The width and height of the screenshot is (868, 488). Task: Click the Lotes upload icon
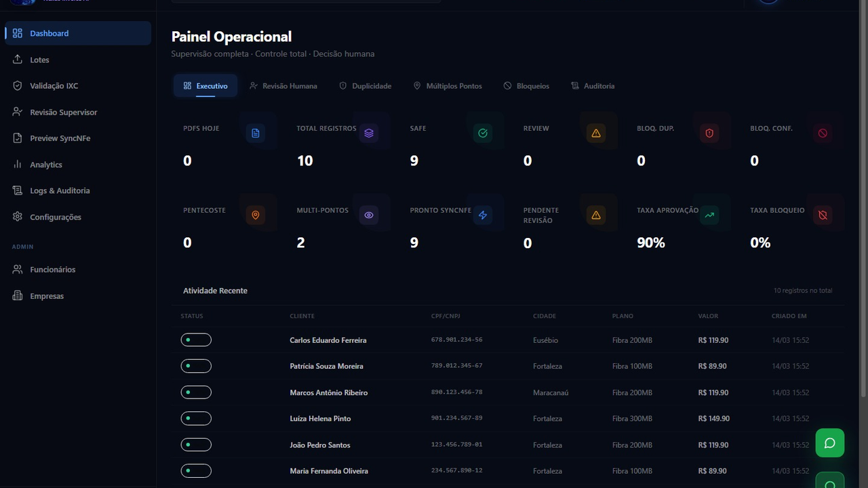click(18, 60)
